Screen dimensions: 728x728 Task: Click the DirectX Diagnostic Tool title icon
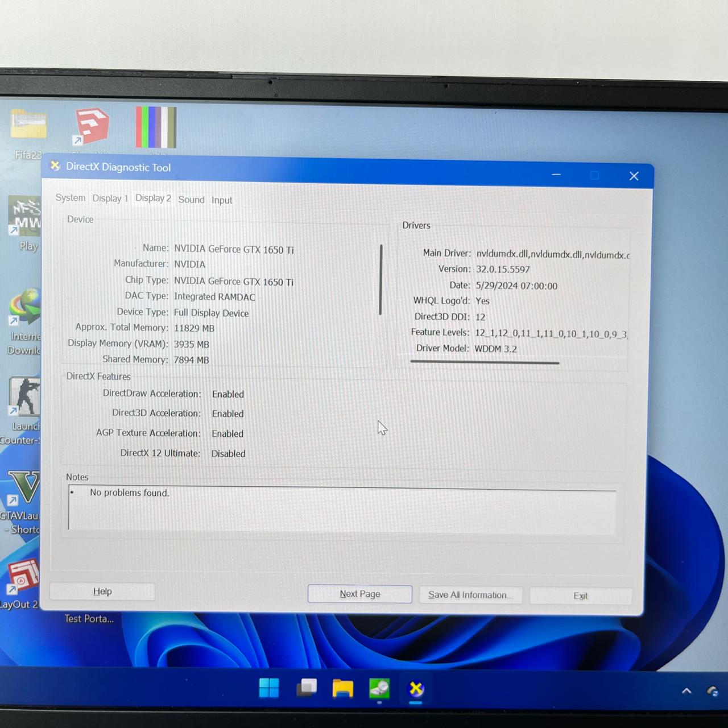point(55,166)
